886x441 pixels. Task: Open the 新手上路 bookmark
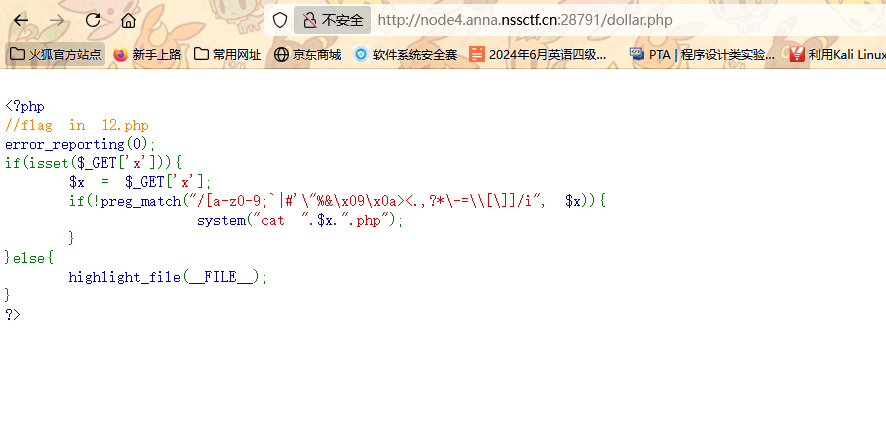pos(147,54)
